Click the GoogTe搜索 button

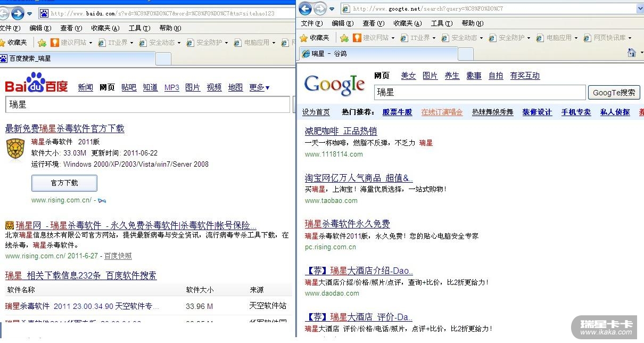pos(614,93)
